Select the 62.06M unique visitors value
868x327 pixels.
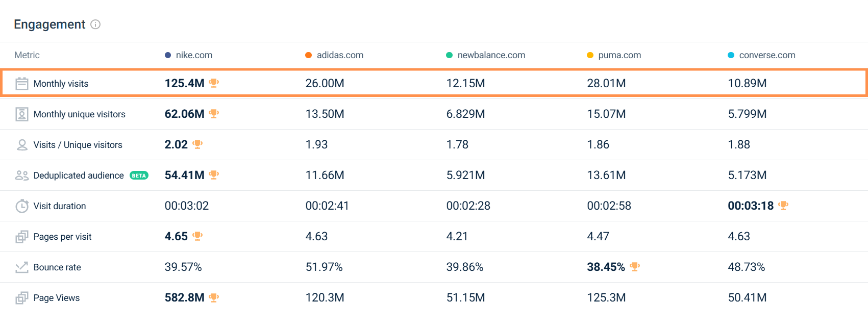pyautogui.click(x=184, y=114)
